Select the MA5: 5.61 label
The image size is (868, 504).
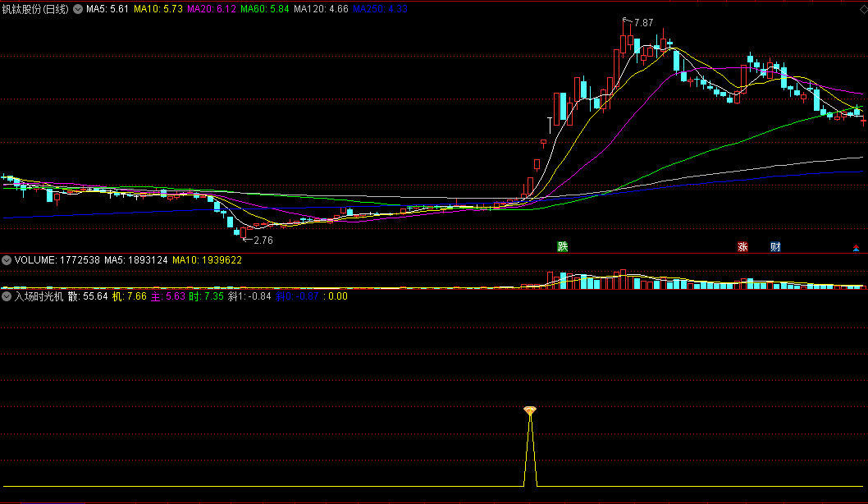click(x=107, y=9)
